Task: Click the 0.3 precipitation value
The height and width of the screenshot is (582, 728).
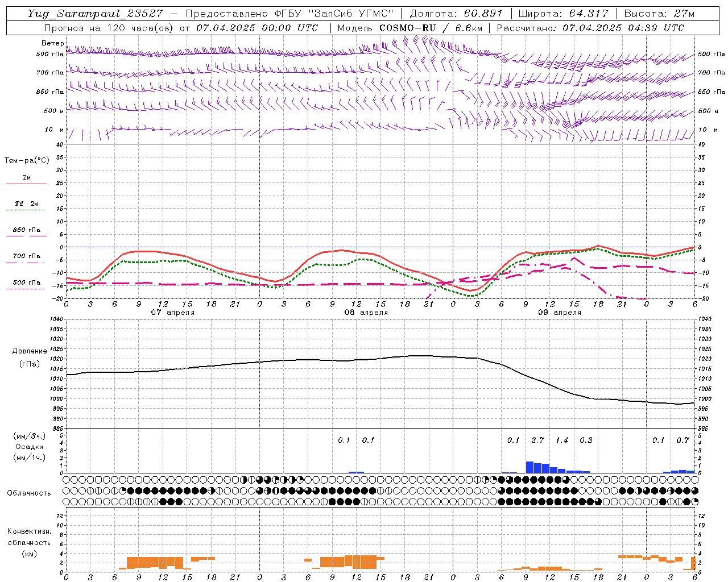Action: [586, 440]
